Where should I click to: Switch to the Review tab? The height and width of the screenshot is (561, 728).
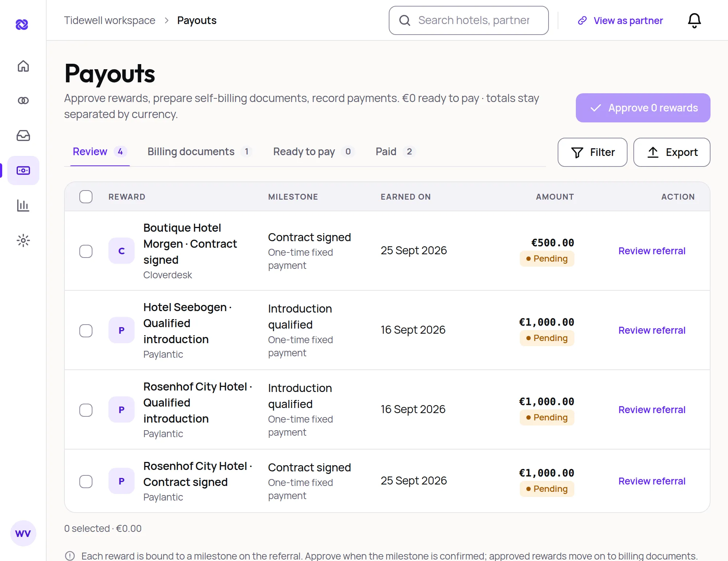[100, 152]
